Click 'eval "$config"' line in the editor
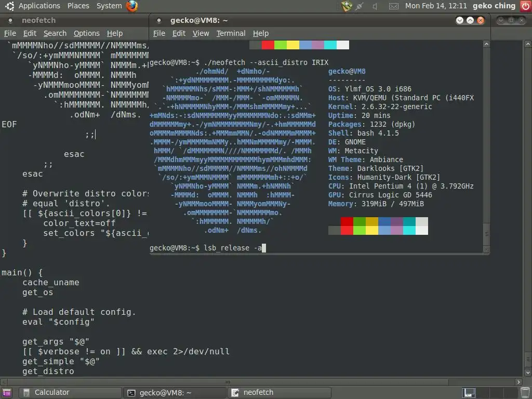This screenshot has width=532, height=399. (58, 322)
